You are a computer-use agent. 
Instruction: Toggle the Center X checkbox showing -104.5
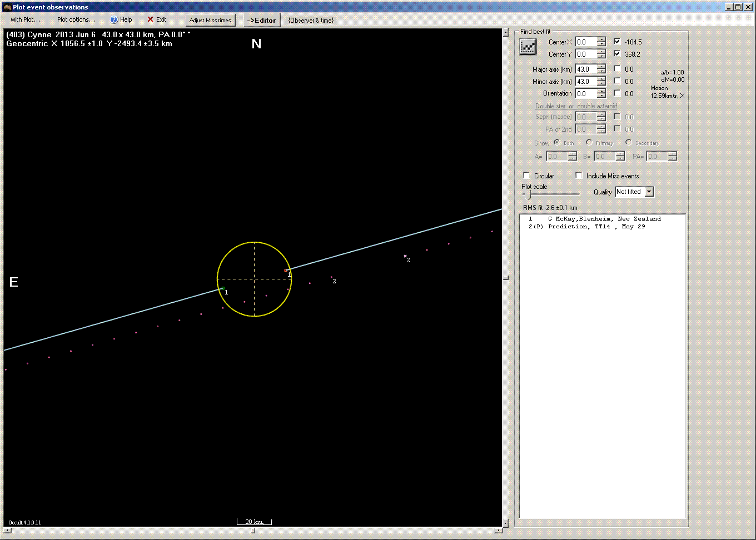(x=617, y=42)
